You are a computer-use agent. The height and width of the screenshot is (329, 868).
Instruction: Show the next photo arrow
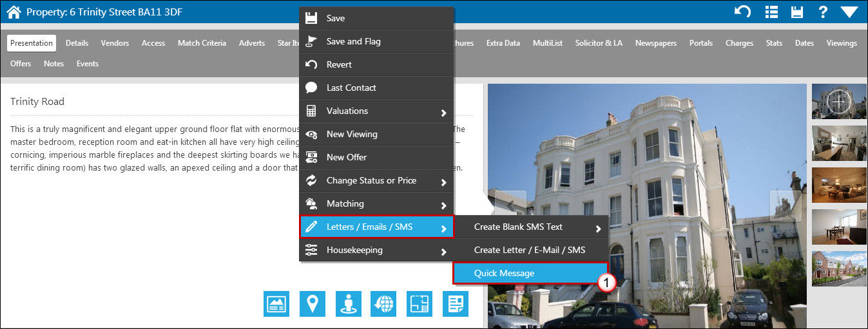[x=786, y=206]
